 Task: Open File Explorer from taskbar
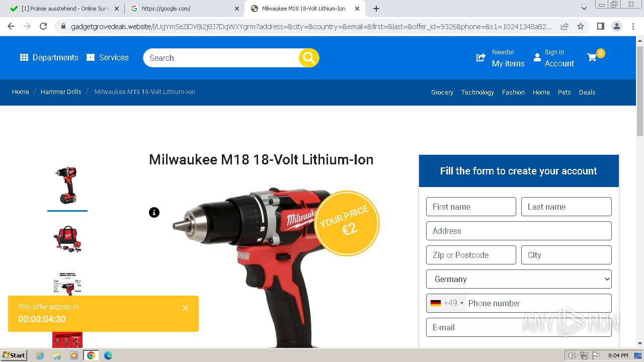click(x=57, y=355)
